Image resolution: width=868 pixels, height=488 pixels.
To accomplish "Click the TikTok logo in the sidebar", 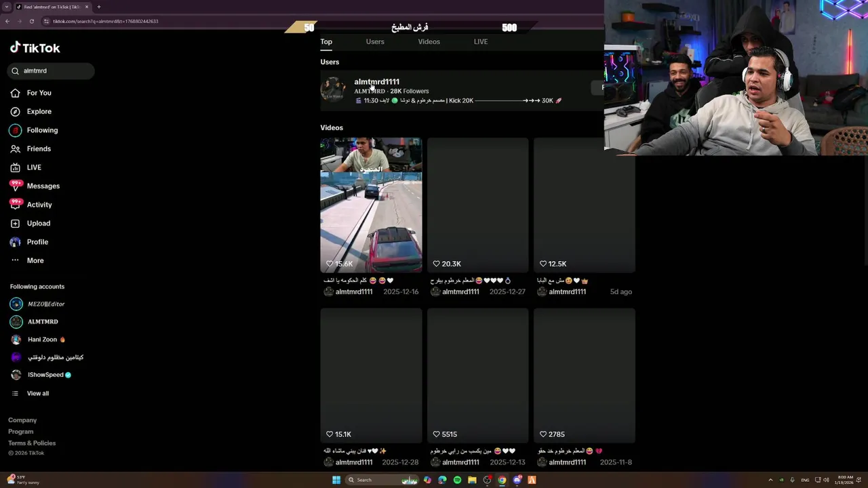I will [35, 47].
